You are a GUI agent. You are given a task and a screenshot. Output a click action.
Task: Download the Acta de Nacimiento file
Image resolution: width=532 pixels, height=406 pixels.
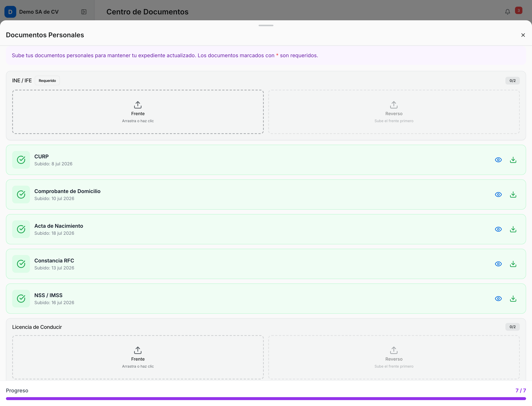pyautogui.click(x=513, y=229)
